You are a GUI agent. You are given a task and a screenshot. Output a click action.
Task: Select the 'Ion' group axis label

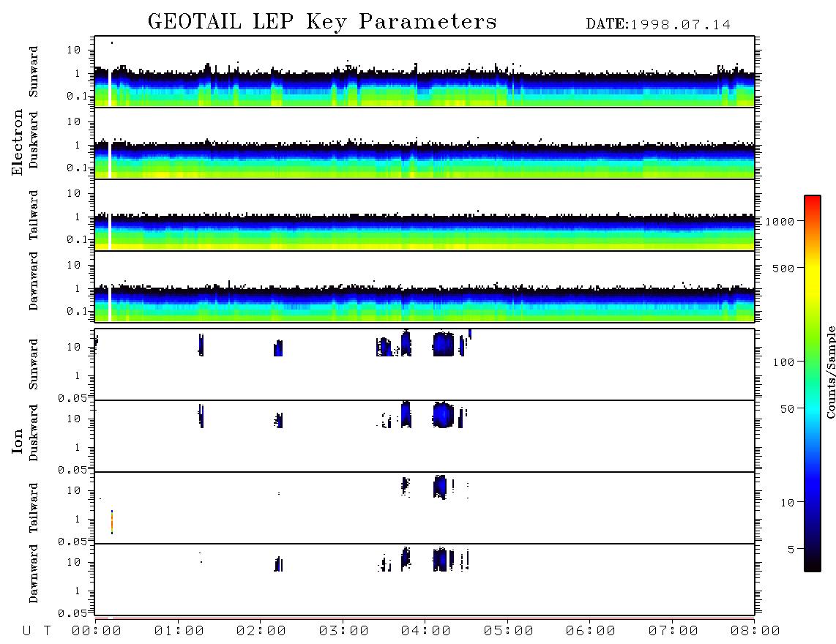pos(17,441)
